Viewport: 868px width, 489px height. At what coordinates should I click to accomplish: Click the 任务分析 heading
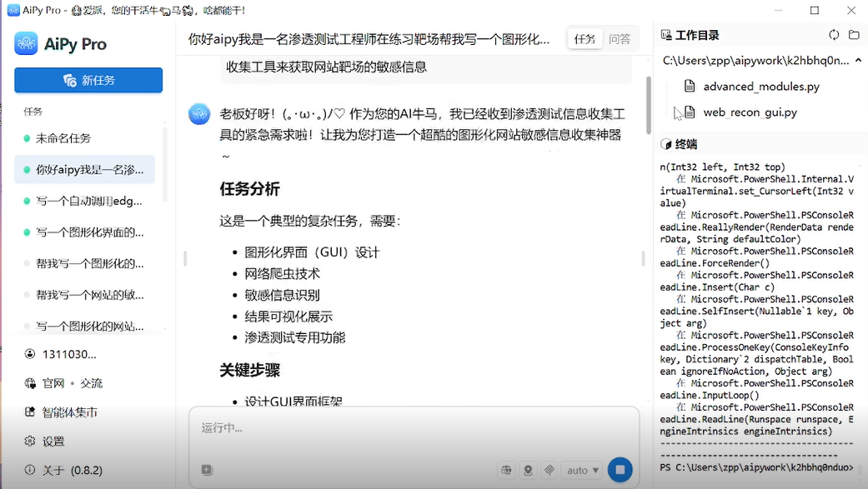249,189
